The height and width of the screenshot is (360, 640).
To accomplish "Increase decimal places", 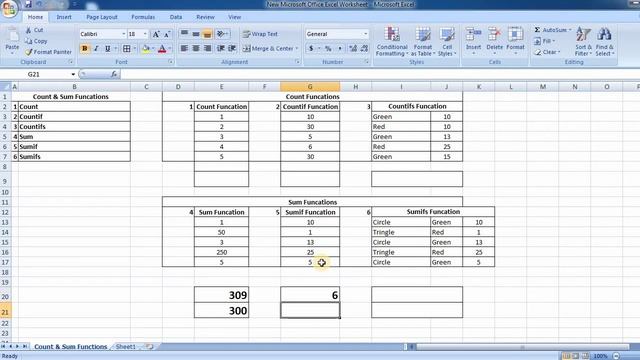I will pos(353,48).
